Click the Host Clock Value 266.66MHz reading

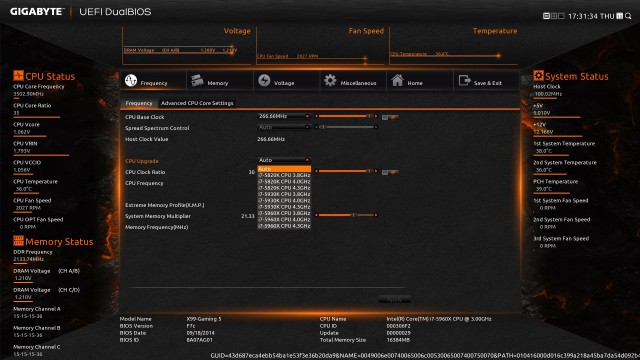point(271,139)
